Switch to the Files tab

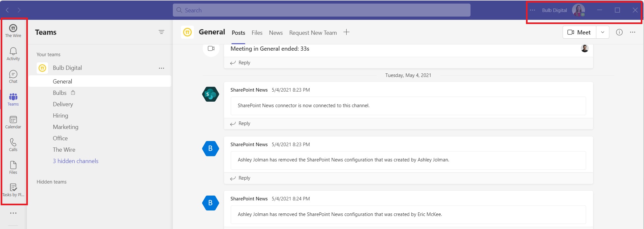click(257, 33)
